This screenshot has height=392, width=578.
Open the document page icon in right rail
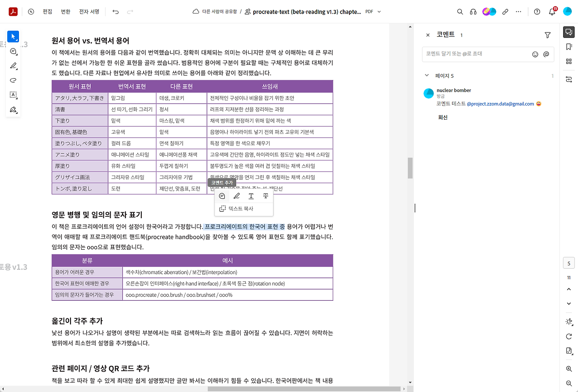click(x=569, y=351)
